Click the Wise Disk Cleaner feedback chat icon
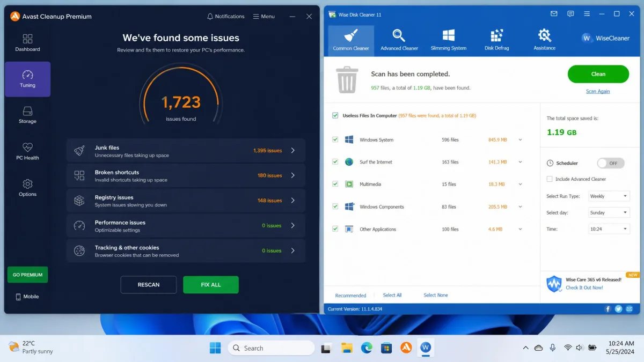Viewport: 644px width, 362px height. pyautogui.click(x=570, y=14)
